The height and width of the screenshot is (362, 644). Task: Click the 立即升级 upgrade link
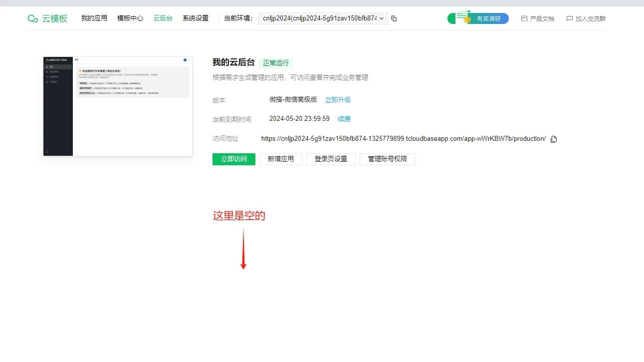(338, 100)
